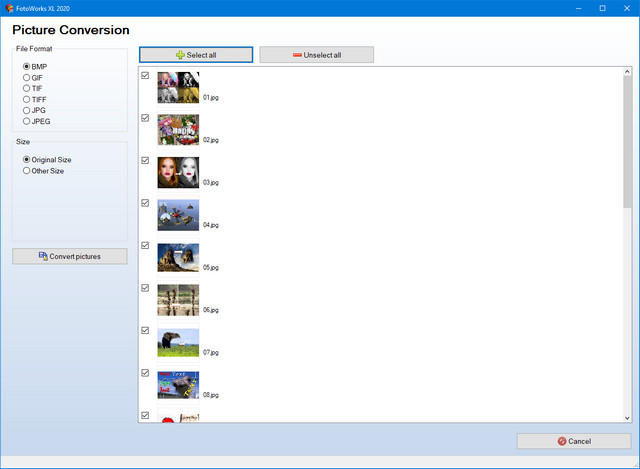
Task: Click the green plus icon on Select all
Action: point(180,55)
